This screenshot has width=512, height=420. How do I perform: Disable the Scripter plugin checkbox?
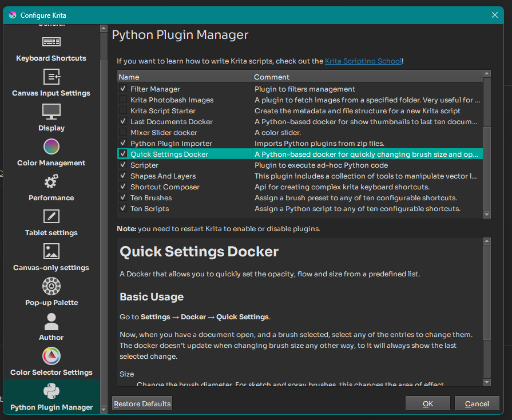click(123, 165)
